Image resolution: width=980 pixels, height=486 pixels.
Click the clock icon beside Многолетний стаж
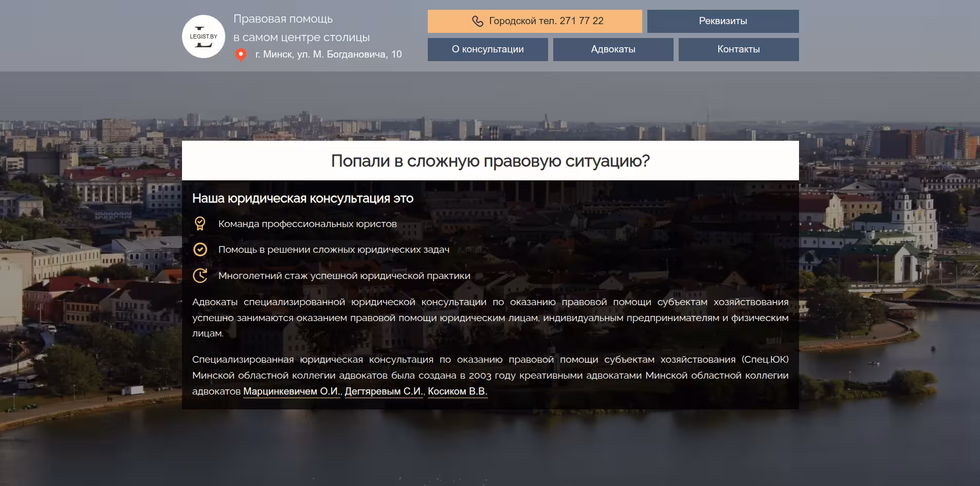pyautogui.click(x=199, y=275)
